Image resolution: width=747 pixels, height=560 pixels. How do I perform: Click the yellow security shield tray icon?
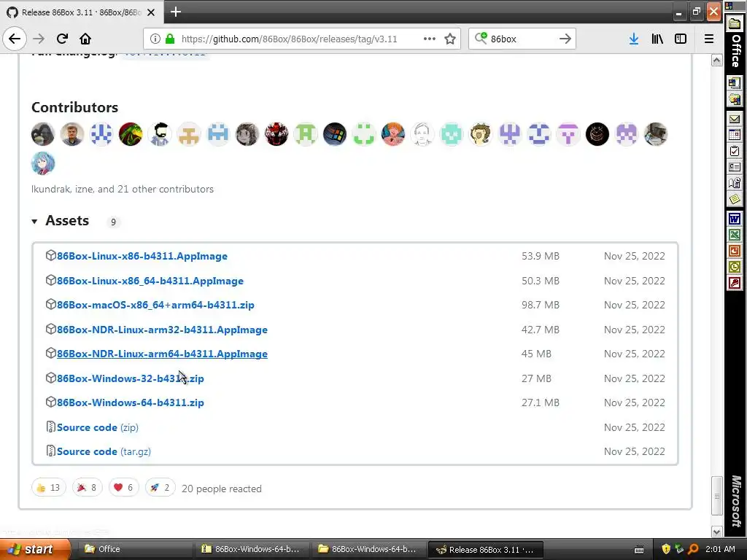point(666,549)
